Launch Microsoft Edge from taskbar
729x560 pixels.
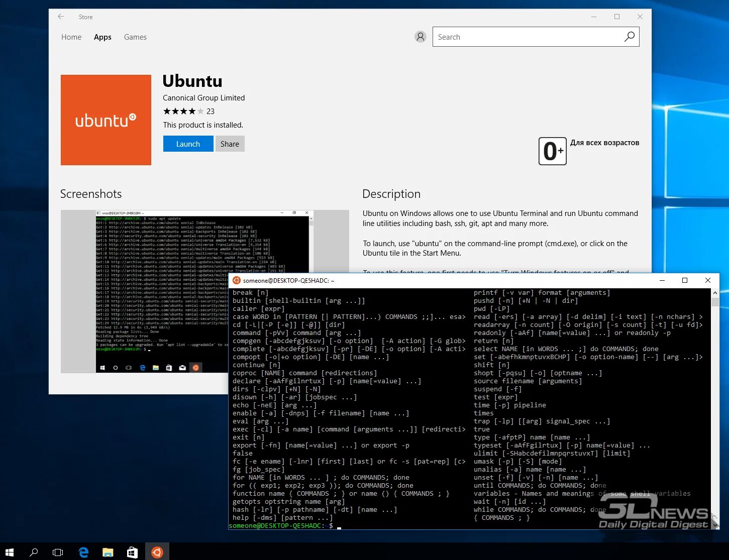[x=83, y=552]
